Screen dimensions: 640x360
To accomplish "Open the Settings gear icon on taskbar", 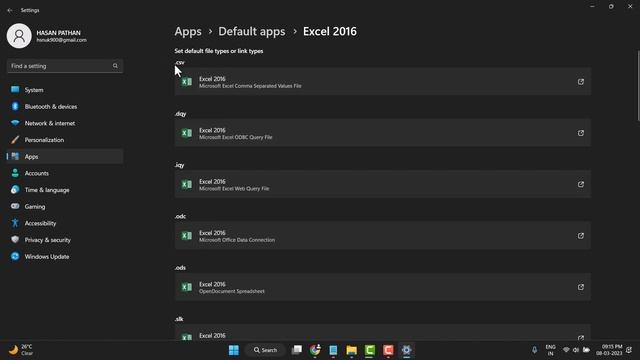I will (x=407, y=350).
